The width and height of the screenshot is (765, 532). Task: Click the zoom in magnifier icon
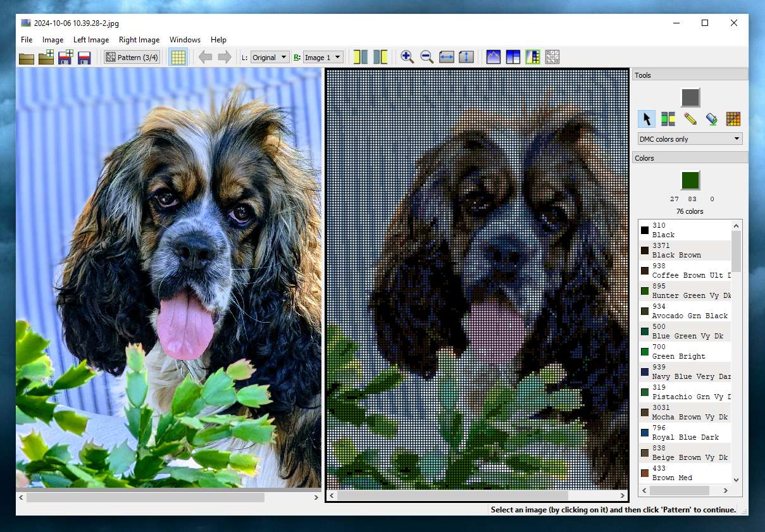[x=407, y=57]
